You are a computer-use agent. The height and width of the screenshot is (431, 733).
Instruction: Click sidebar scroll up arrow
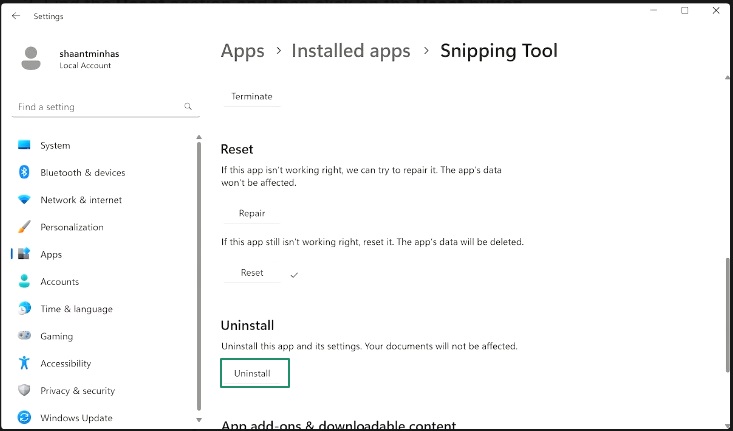pyautogui.click(x=199, y=137)
